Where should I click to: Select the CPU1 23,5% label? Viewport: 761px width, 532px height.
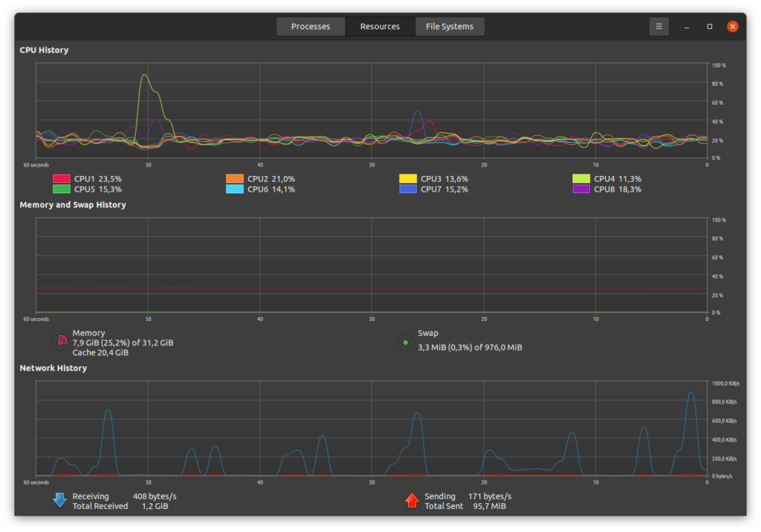point(98,179)
